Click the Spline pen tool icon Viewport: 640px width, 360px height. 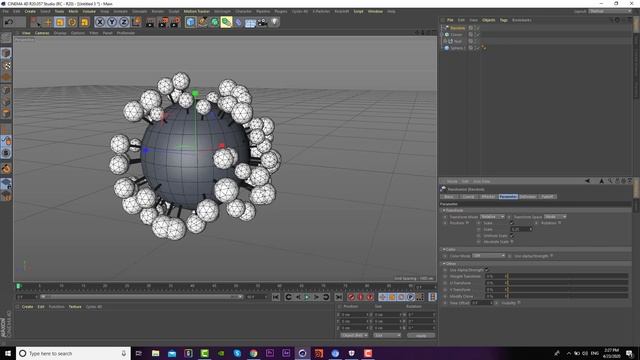tap(202, 22)
